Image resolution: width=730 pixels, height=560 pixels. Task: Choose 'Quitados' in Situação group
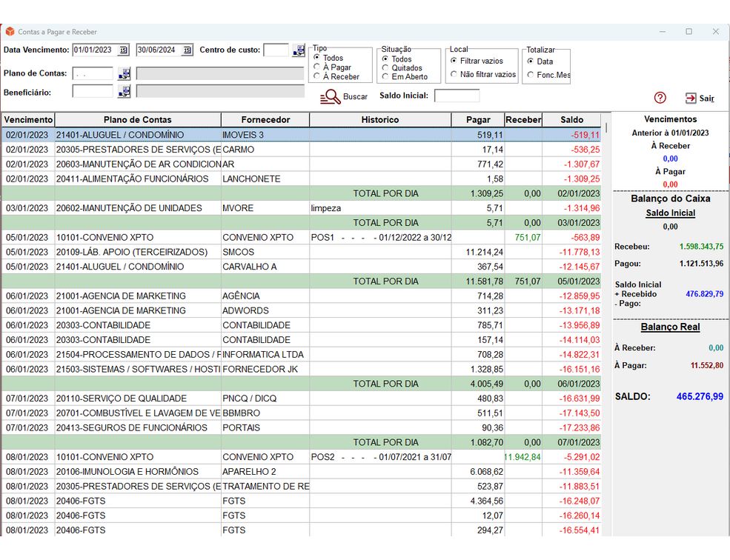385,67
